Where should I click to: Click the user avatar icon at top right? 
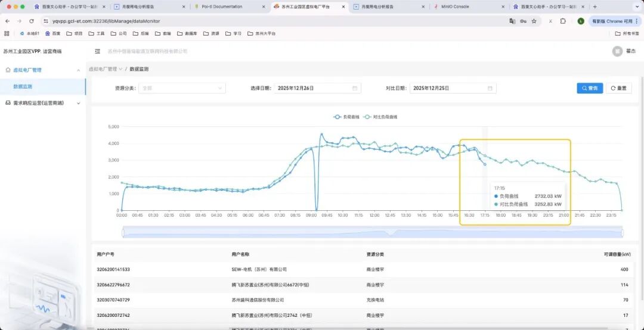click(617, 51)
